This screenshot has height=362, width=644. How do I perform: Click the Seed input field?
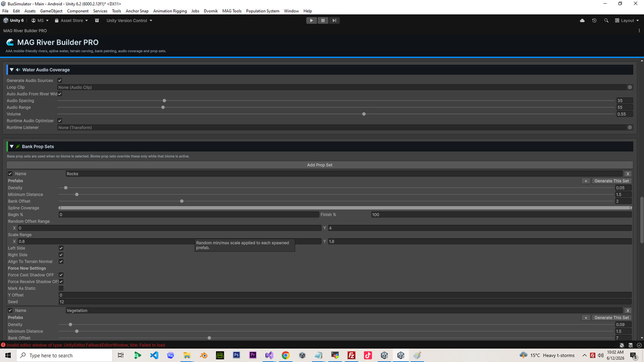(345, 302)
